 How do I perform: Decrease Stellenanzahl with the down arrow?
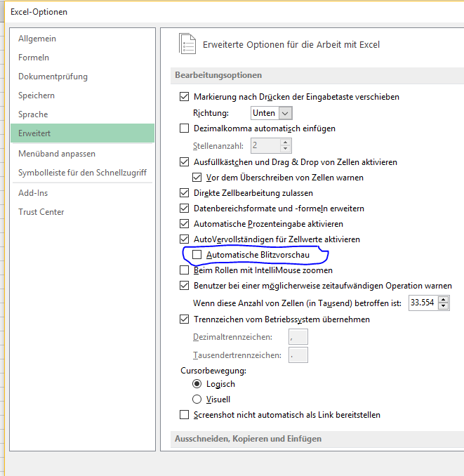[285, 149]
